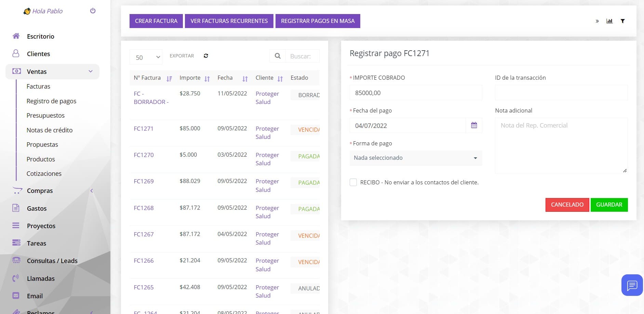Open Proteger Salud client in FC1271 row
The height and width of the screenshot is (314, 644).
click(x=267, y=133)
